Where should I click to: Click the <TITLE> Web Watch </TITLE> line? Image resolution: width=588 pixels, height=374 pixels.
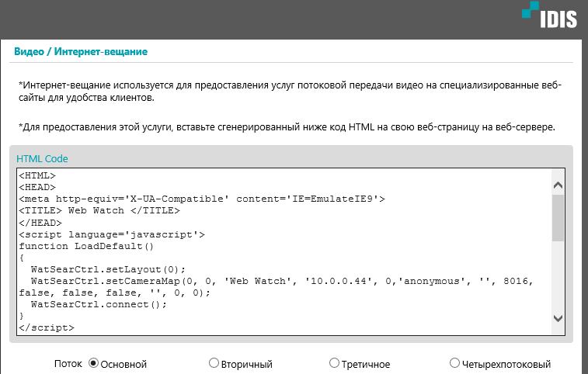pos(99,210)
